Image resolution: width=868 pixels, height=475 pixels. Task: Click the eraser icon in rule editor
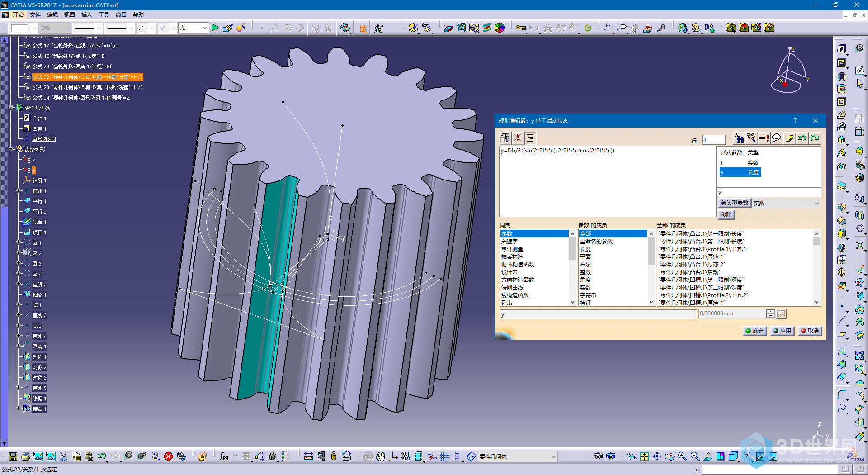pyautogui.click(x=789, y=138)
